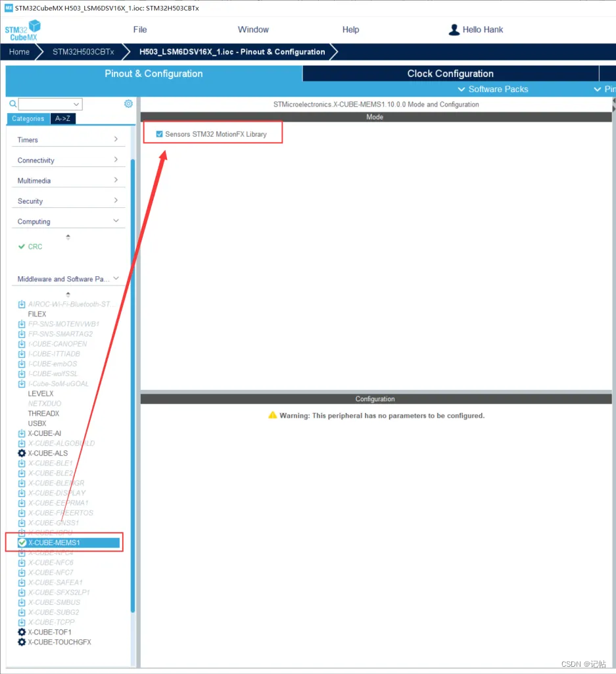Click the Mode section header
This screenshot has height=674, width=616.
coord(375,117)
